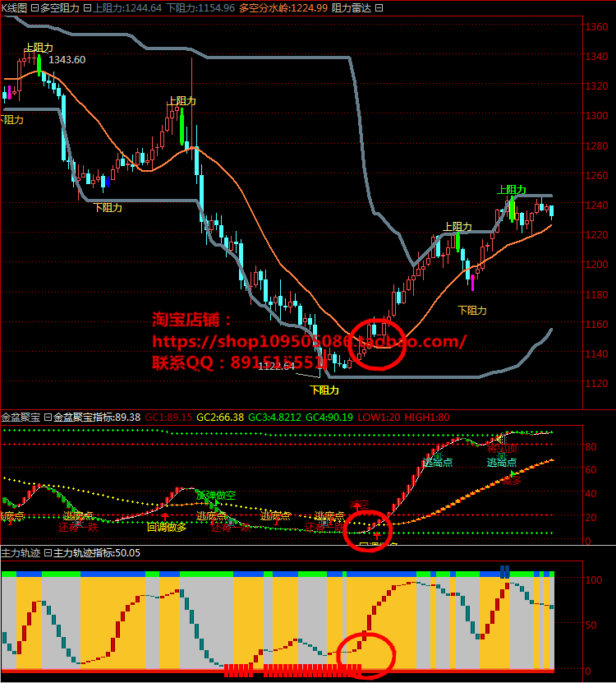This screenshot has width=616, height=683.
Task: Click the 主力轨迹 panel title
Action: (21, 553)
